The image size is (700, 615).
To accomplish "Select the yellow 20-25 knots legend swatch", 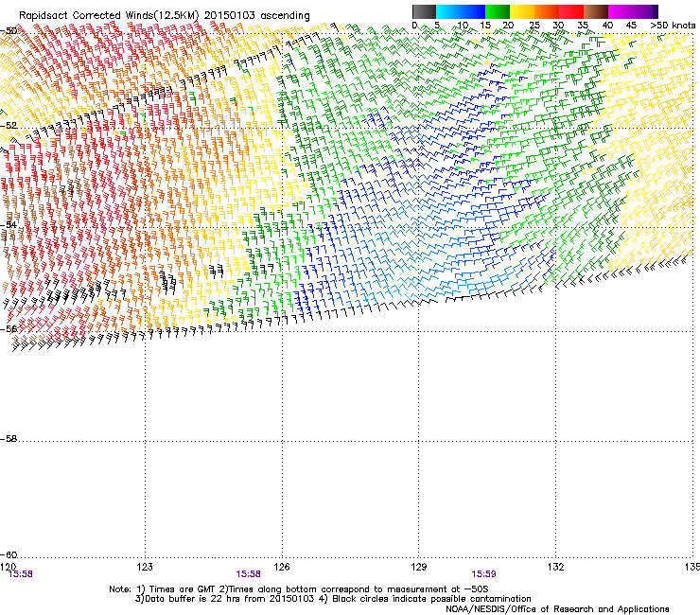I will (522, 11).
